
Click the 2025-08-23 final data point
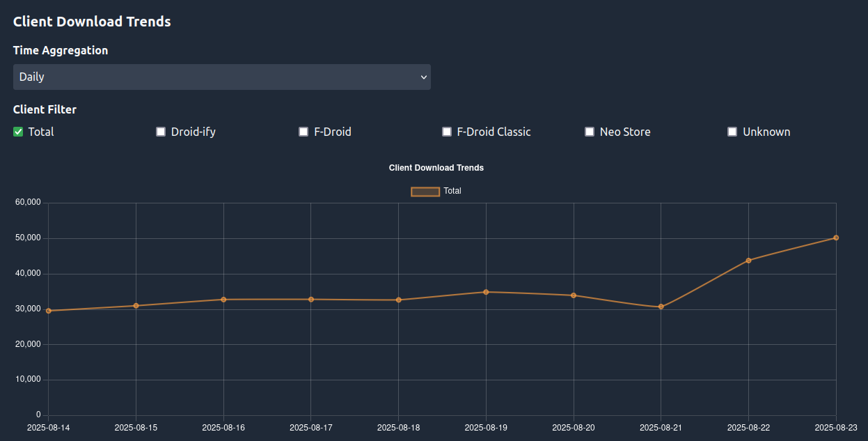[836, 238]
